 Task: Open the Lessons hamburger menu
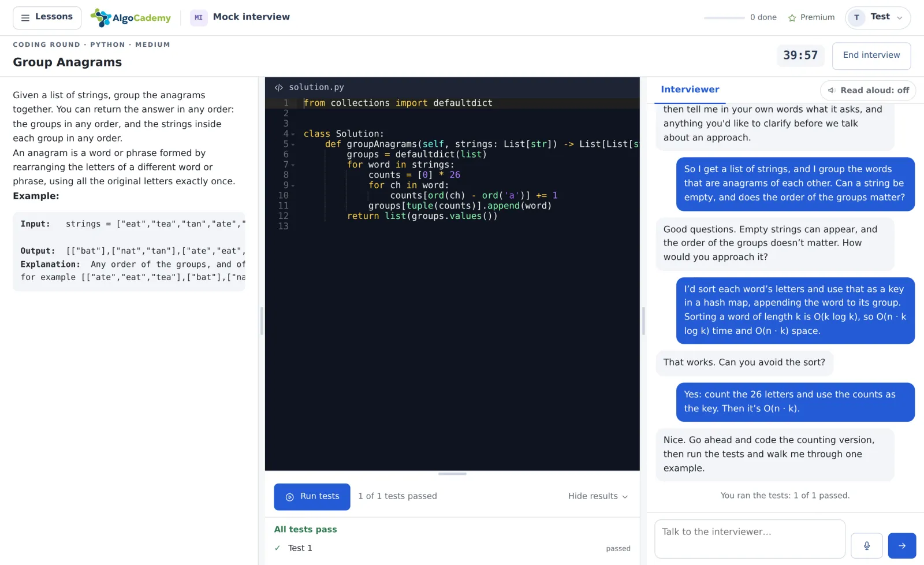click(47, 17)
